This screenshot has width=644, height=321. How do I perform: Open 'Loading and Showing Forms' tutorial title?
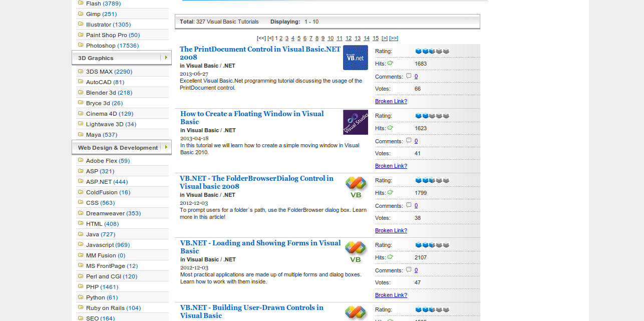click(260, 247)
